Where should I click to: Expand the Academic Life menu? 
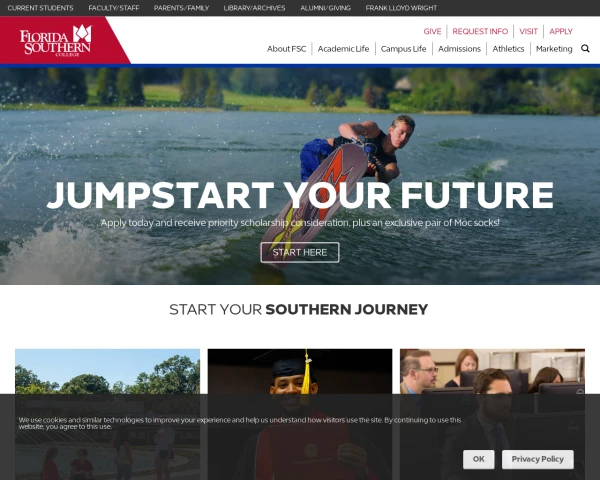tap(343, 49)
